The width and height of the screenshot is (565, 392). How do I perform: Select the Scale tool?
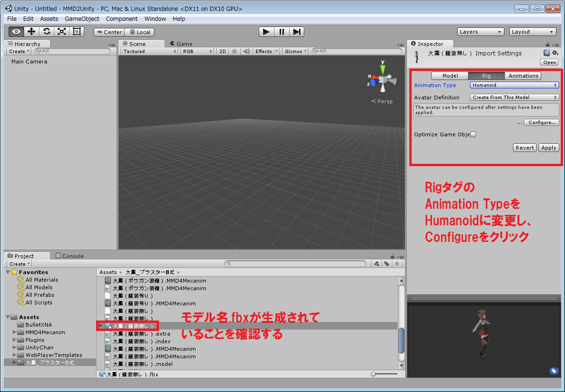tap(62, 32)
